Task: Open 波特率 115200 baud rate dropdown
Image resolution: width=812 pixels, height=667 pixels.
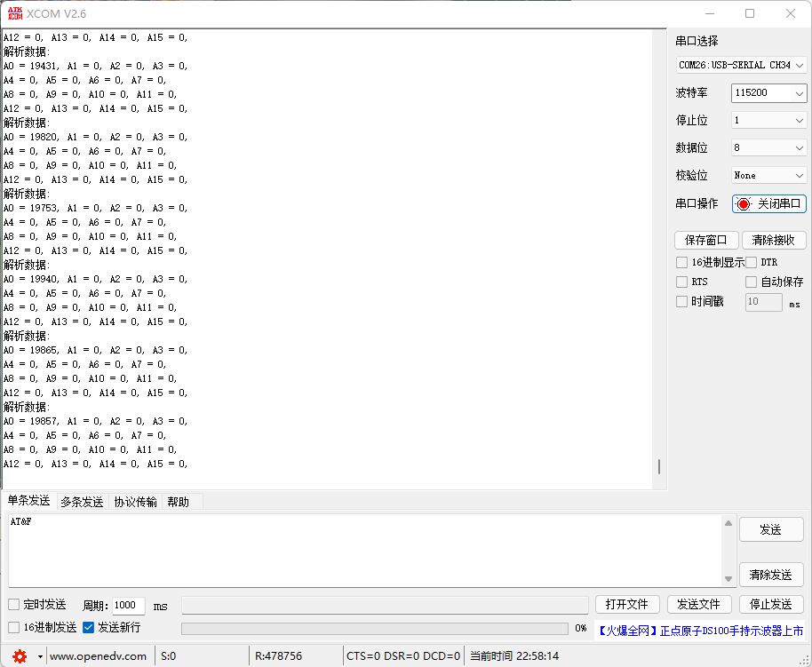Action: [x=769, y=93]
